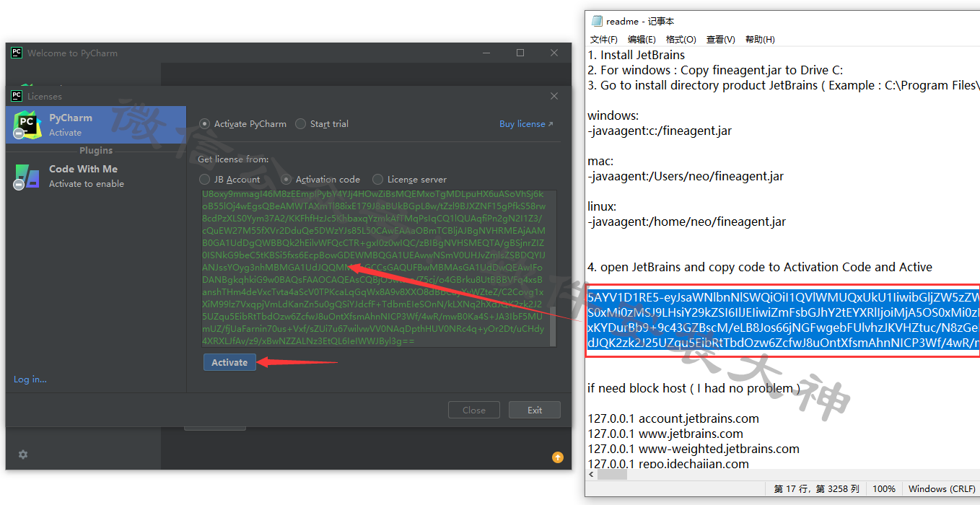The height and width of the screenshot is (505, 980).
Task: Open the 查看(V) menu in Notepad
Action: tap(720, 40)
